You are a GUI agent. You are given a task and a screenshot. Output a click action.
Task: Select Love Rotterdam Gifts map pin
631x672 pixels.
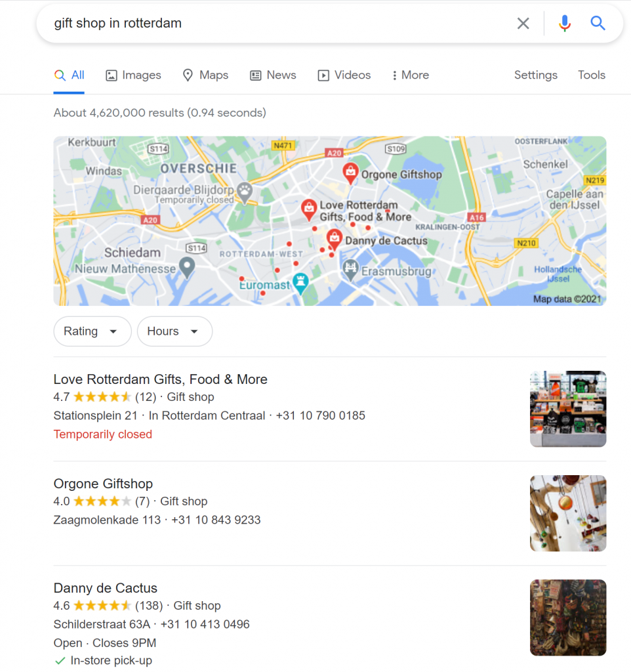[308, 210]
